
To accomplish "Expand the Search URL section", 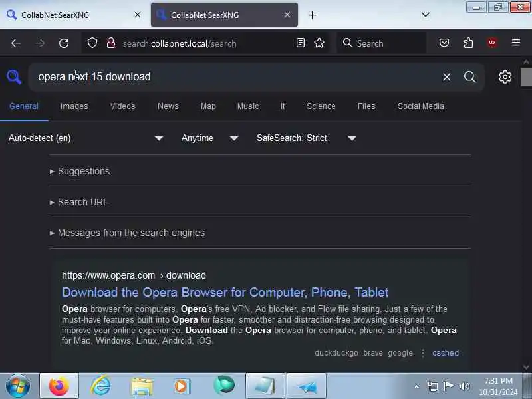I will click(79, 203).
